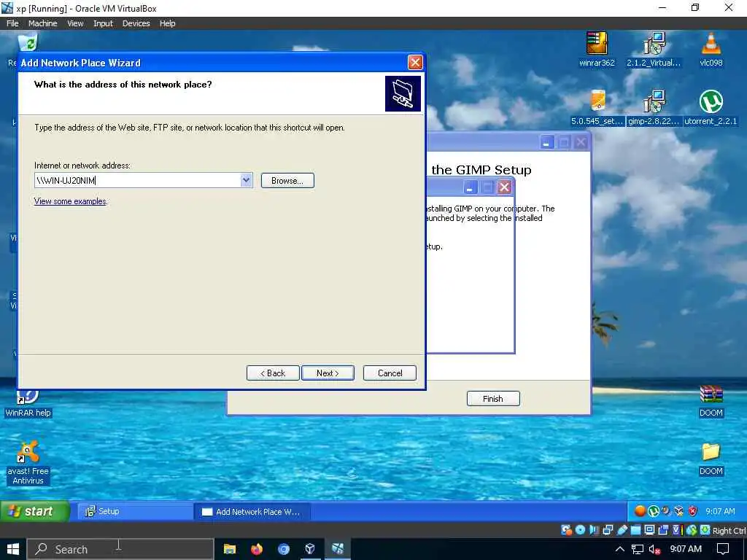Open the Help menu

point(167,23)
